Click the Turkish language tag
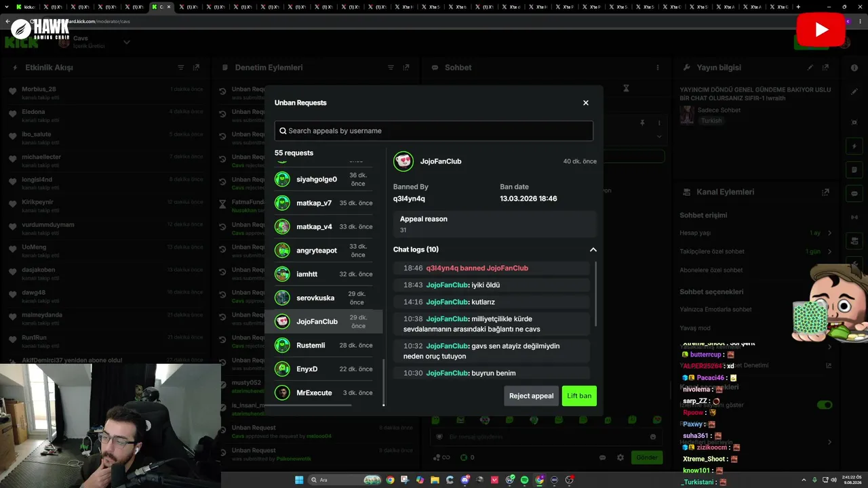This screenshot has height=488, width=868. pos(711,121)
